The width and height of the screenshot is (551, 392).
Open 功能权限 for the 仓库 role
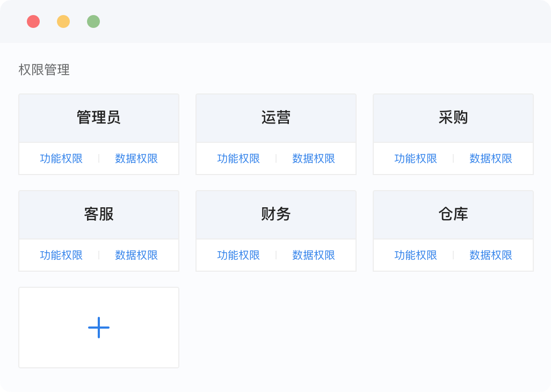416,255
